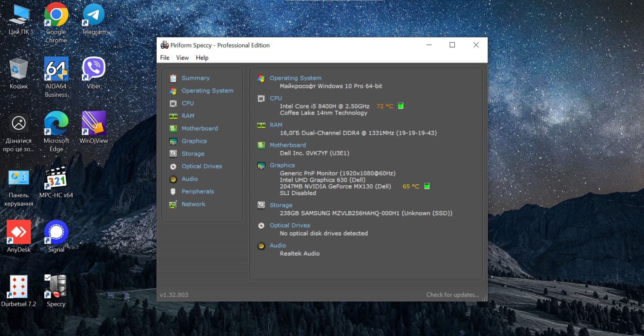Select the Viber desktop shortcut
This screenshot has width=644, height=336.
click(x=94, y=73)
